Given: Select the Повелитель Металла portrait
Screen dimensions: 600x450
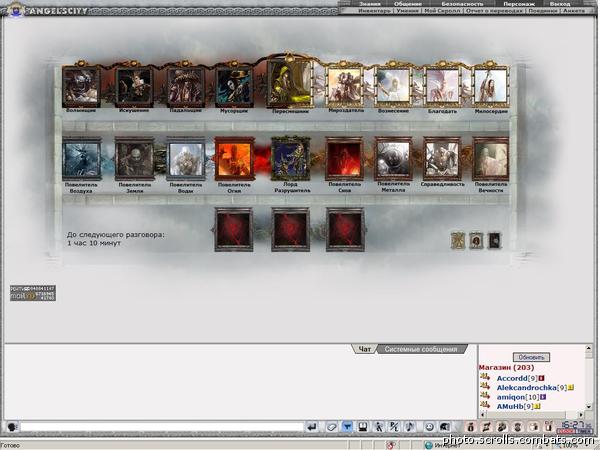Looking at the screenshot, I should 393,159.
